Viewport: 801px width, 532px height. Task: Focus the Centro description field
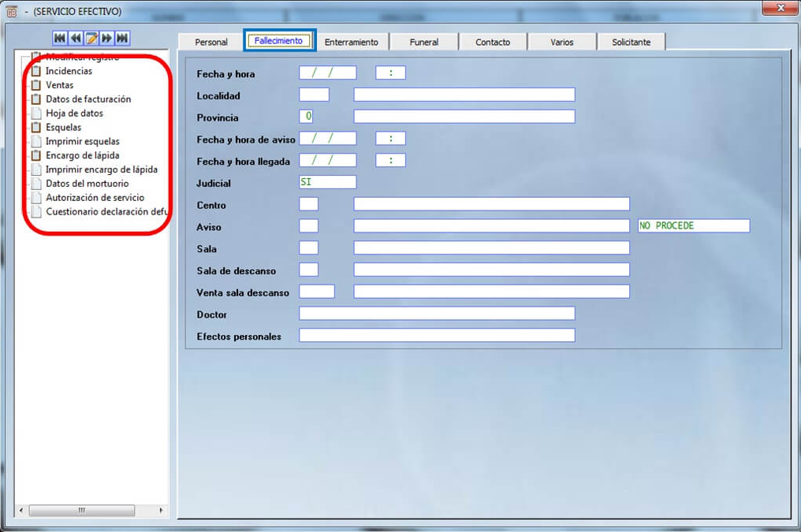tap(491, 204)
